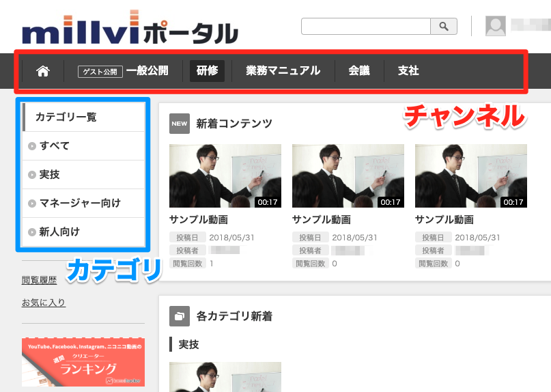
Task: Switch to the 会議 channel
Action: click(359, 70)
